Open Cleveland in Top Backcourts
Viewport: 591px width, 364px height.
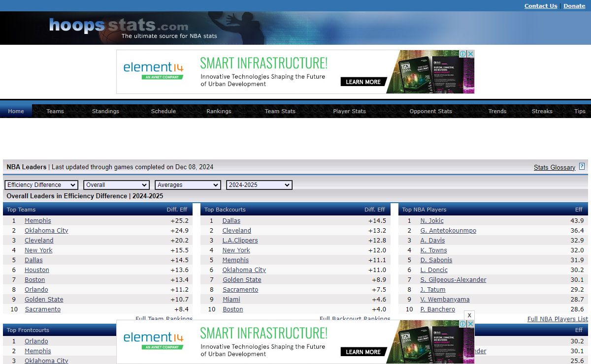237,230
